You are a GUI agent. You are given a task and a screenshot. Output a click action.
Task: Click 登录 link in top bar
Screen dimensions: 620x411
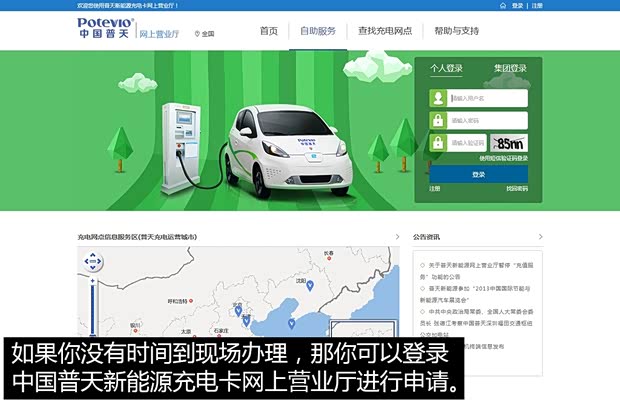pos(517,6)
